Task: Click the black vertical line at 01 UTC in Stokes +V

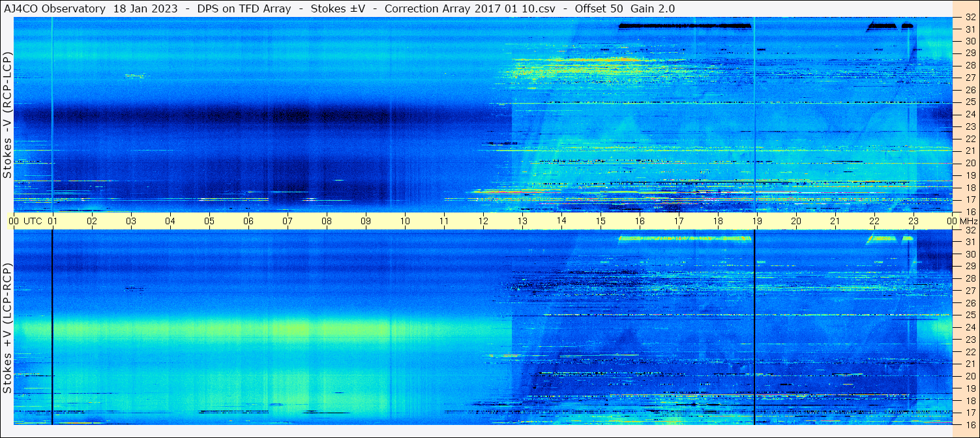Action: pyautogui.click(x=52, y=327)
